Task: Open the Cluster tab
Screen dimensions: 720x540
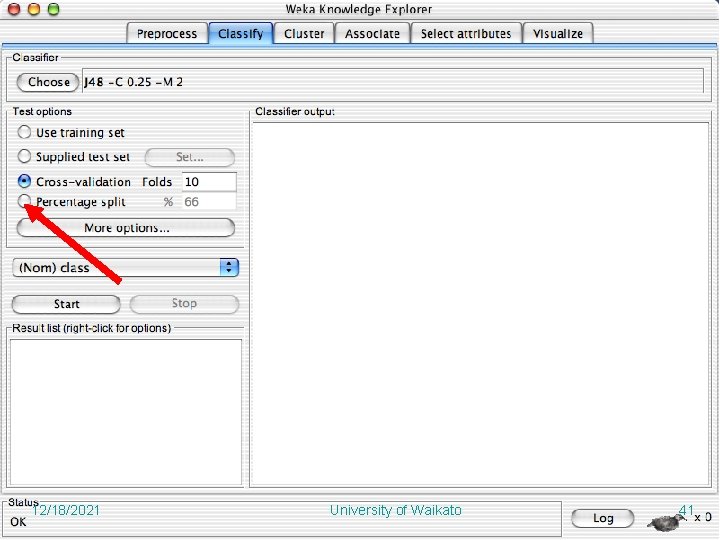Action: pos(304,34)
